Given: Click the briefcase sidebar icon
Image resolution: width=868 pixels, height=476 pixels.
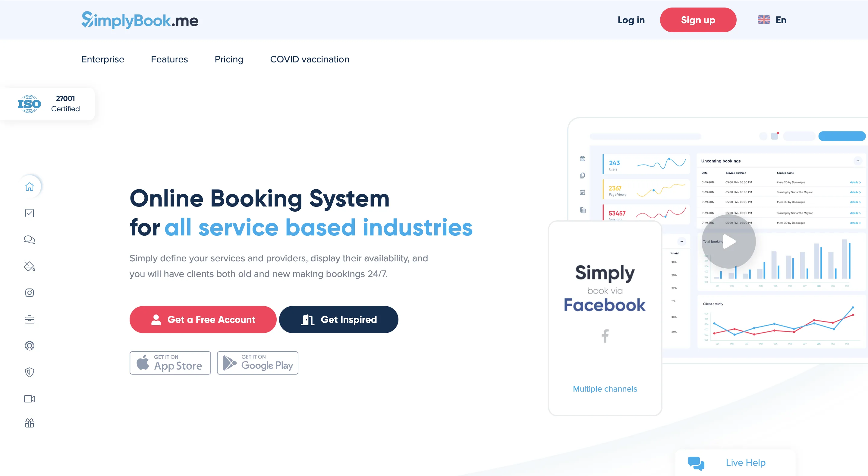Looking at the screenshot, I should [x=29, y=319].
